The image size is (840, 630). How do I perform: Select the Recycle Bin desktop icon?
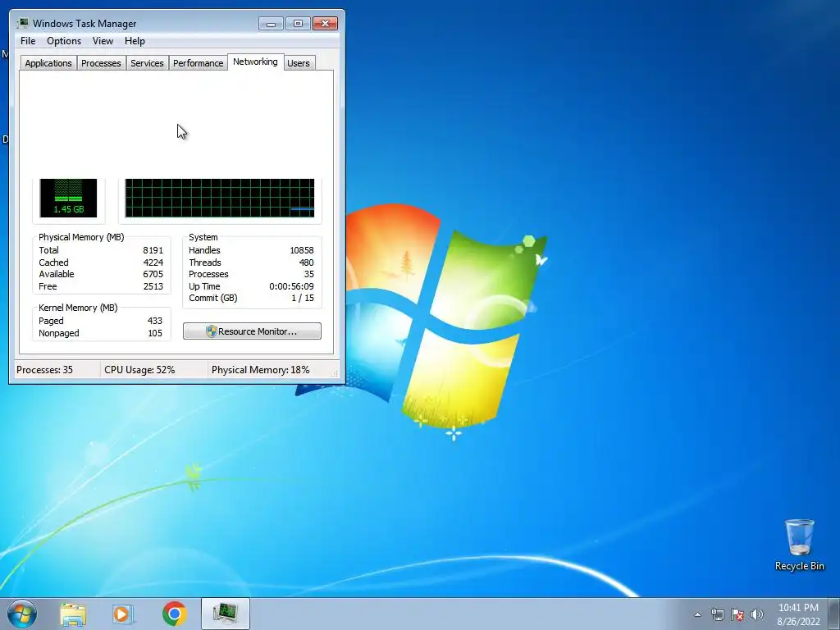pos(799,545)
